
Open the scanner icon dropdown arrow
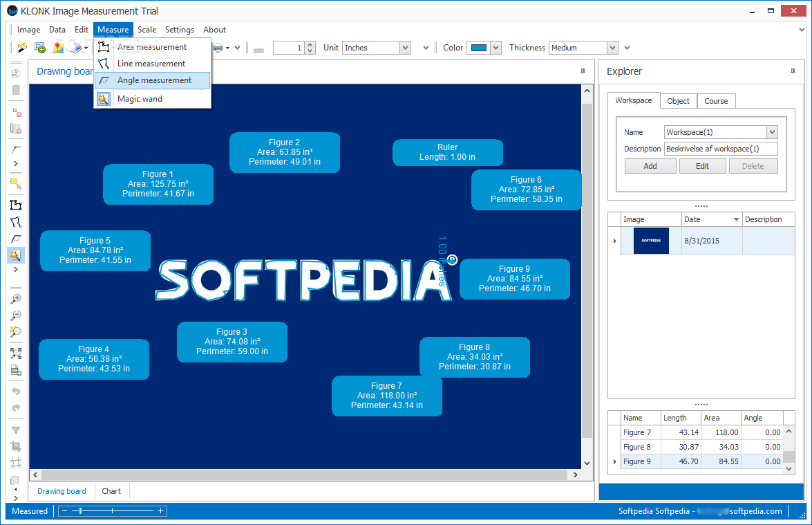tap(86, 48)
